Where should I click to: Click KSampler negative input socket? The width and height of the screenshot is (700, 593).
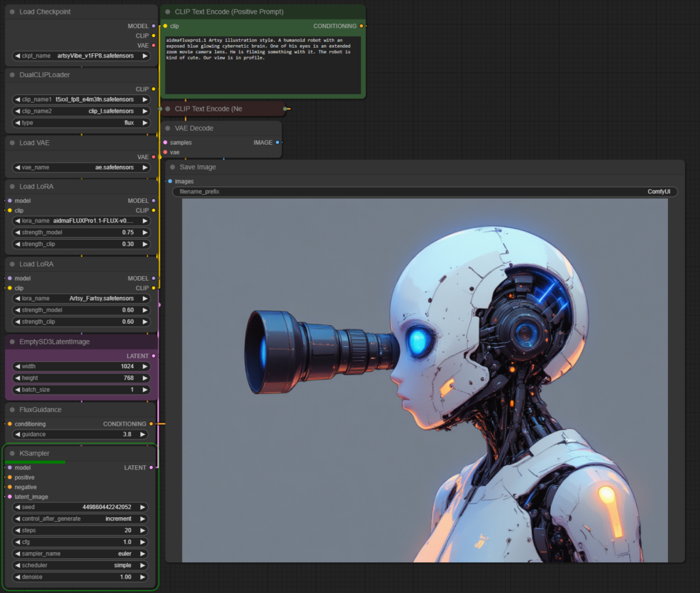pyautogui.click(x=10, y=487)
